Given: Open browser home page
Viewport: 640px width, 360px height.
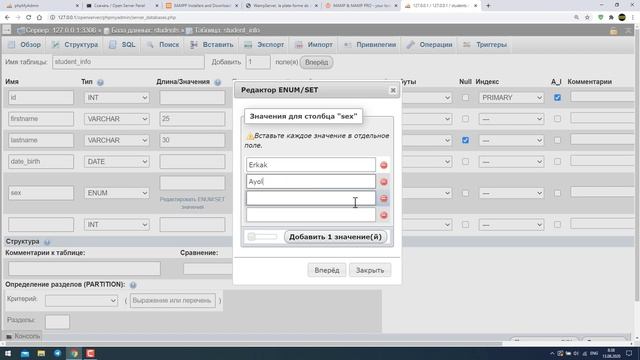Looking at the screenshot, I should tap(39, 18).
